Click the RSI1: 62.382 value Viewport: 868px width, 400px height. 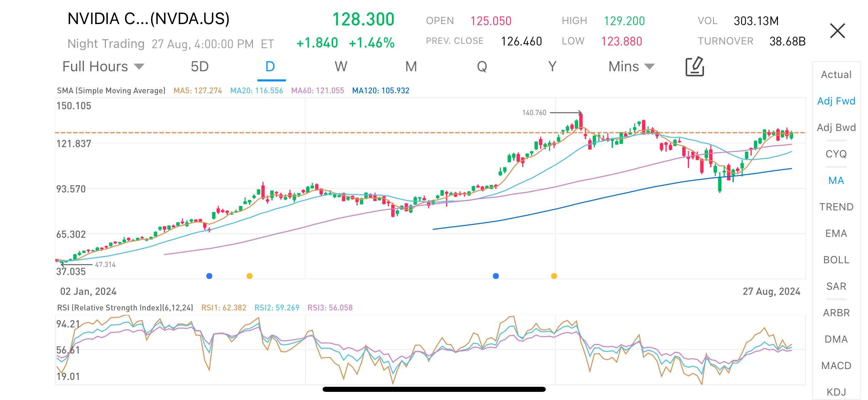224,308
